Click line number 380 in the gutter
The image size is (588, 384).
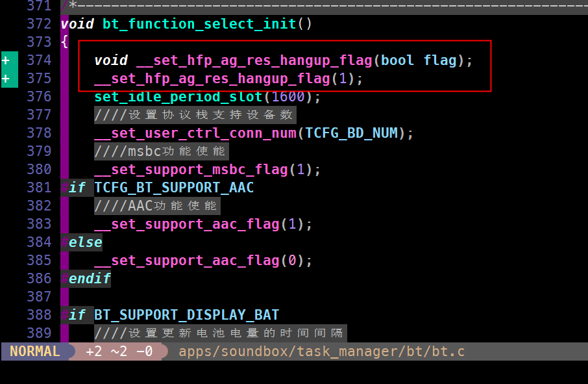(x=39, y=170)
